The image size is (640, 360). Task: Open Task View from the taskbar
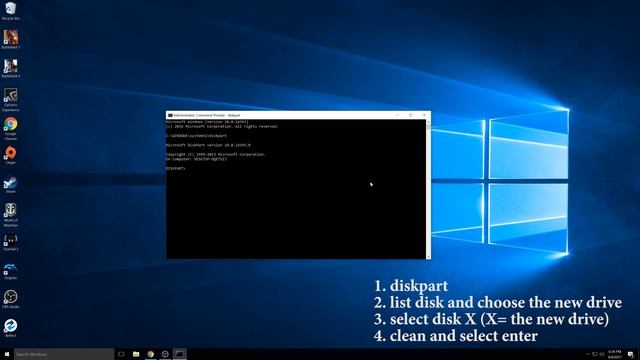click(x=121, y=354)
